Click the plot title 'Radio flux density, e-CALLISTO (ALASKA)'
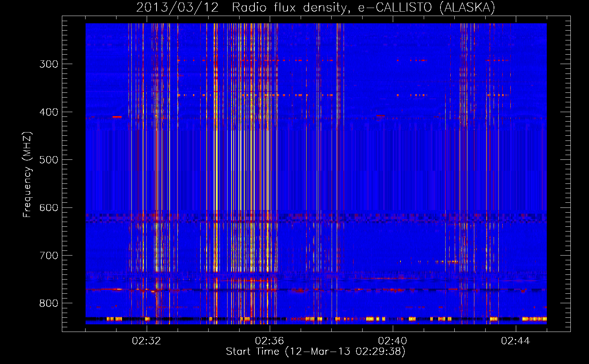The height and width of the screenshot is (364, 589). [x=364, y=8]
